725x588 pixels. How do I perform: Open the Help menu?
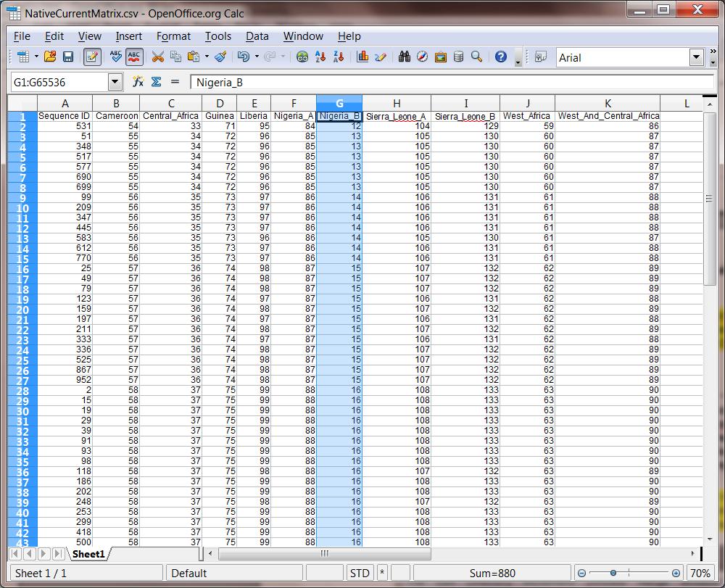tap(349, 36)
